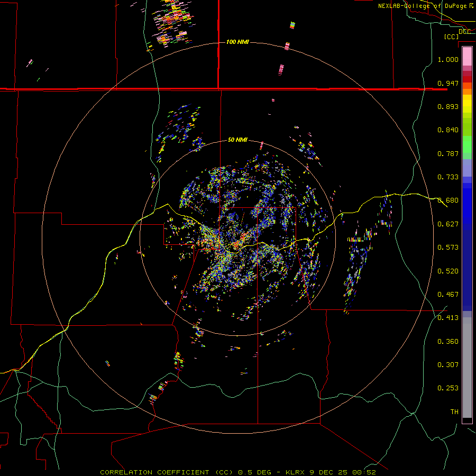Select the 0.573 legend value
This screenshot has height=476, width=476.
tap(448, 248)
